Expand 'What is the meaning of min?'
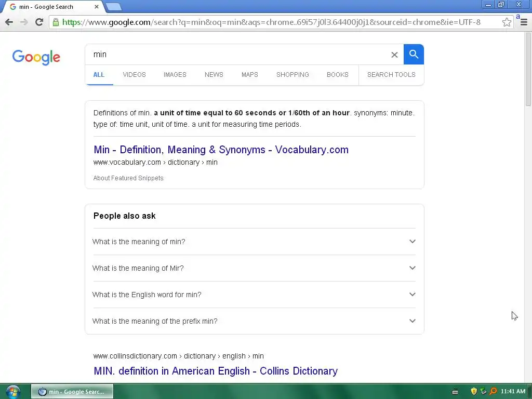The width and height of the screenshot is (532, 399). pyautogui.click(x=254, y=242)
